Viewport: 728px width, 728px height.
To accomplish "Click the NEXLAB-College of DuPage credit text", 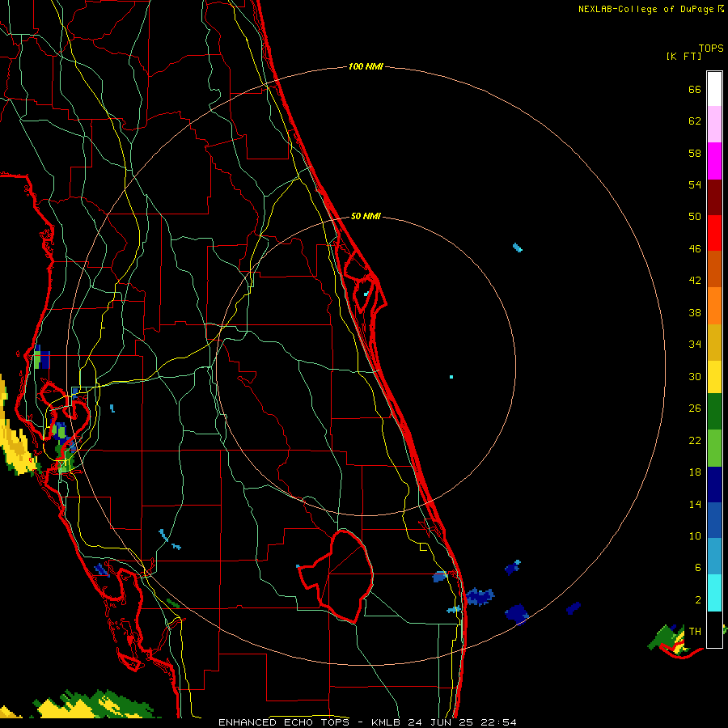I will 648,9.
